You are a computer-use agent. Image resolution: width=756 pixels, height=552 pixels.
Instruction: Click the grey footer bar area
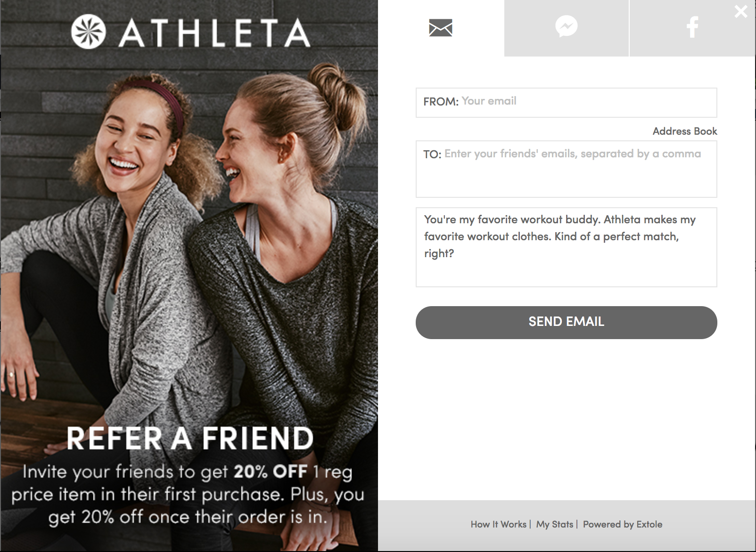click(x=567, y=525)
